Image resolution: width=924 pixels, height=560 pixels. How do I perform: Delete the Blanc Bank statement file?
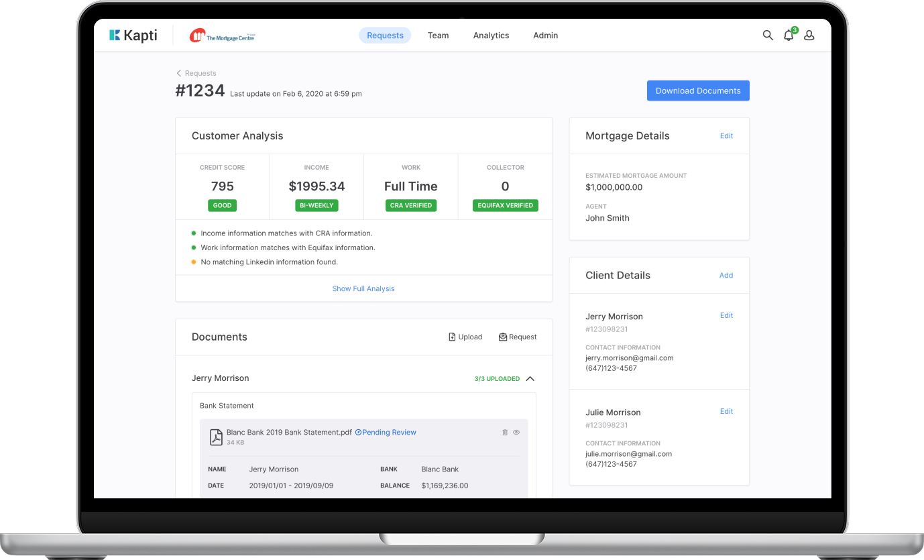coord(505,433)
